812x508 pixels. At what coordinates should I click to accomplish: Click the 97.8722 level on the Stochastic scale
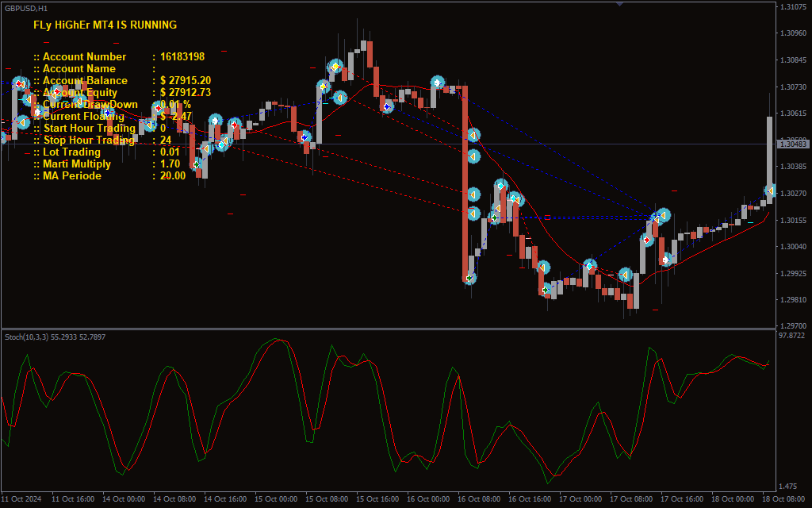(x=793, y=336)
